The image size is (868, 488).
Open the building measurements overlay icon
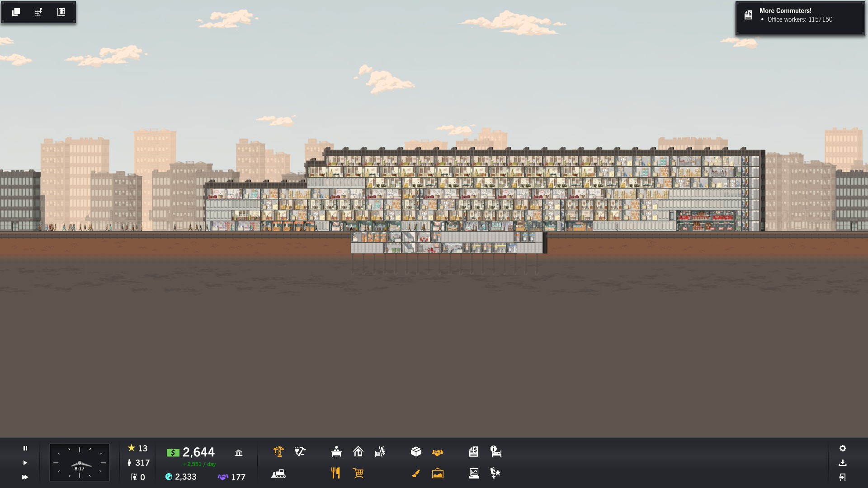point(61,12)
